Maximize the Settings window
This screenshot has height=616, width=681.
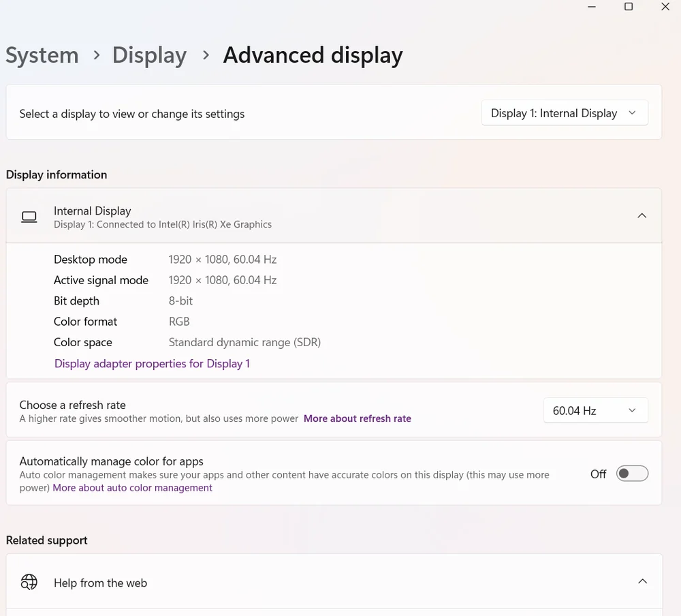click(x=629, y=7)
